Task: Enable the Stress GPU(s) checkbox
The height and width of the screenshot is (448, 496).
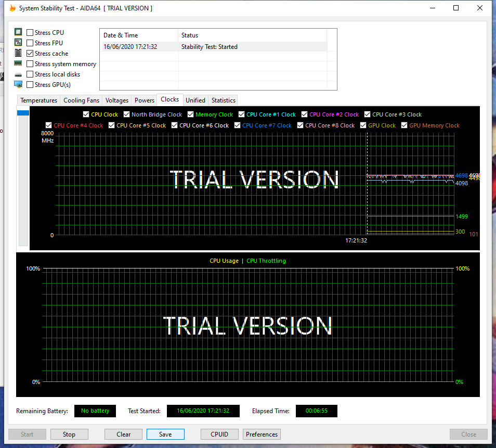Action: (30, 85)
